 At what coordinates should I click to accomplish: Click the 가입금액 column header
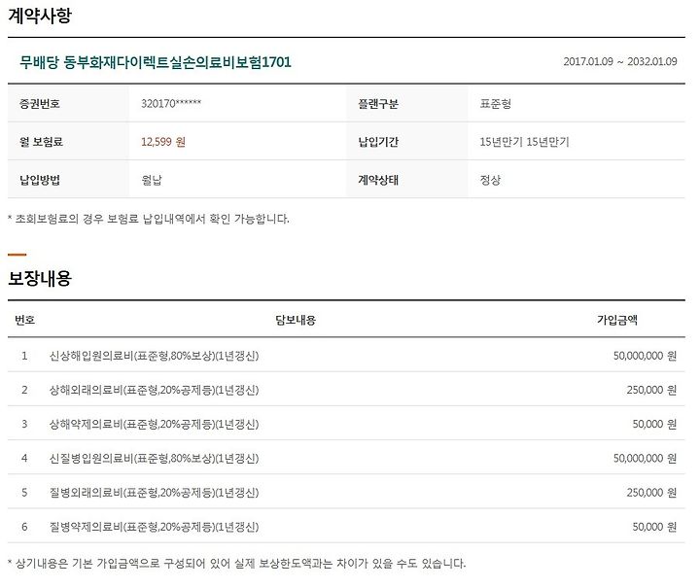pyautogui.click(x=617, y=320)
